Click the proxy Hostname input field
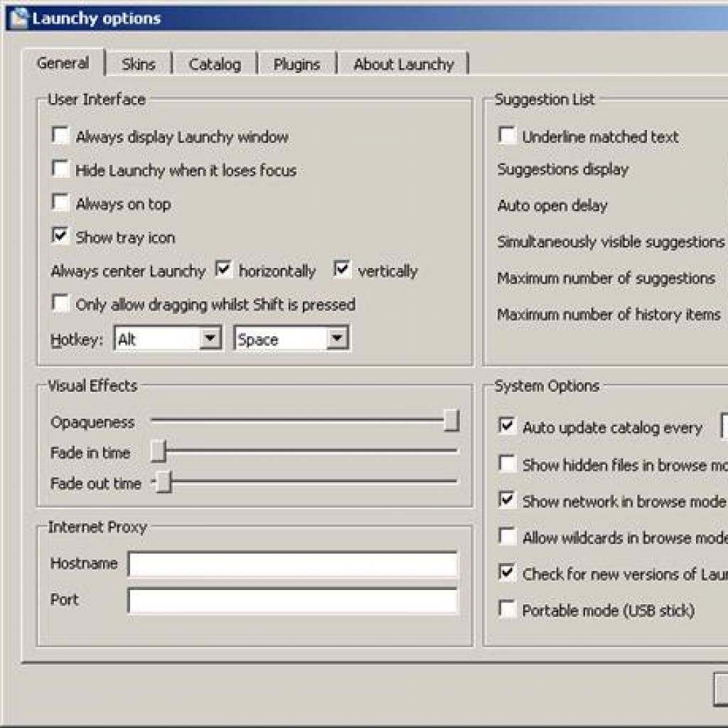This screenshot has height=728, width=728. click(292, 564)
